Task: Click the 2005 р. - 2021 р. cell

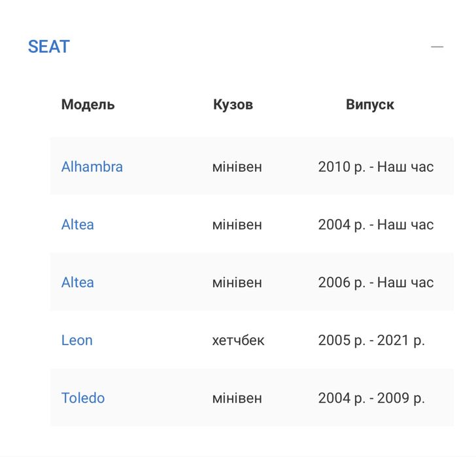Action: coord(371,341)
